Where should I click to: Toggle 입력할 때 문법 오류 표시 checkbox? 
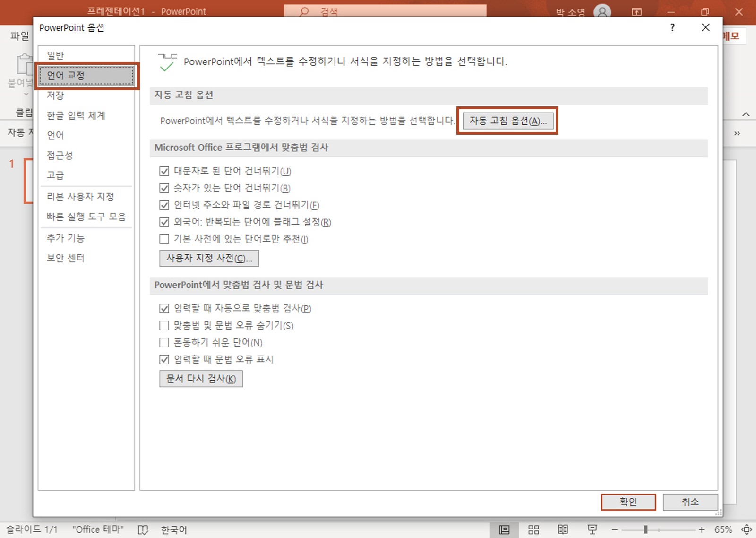164,359
